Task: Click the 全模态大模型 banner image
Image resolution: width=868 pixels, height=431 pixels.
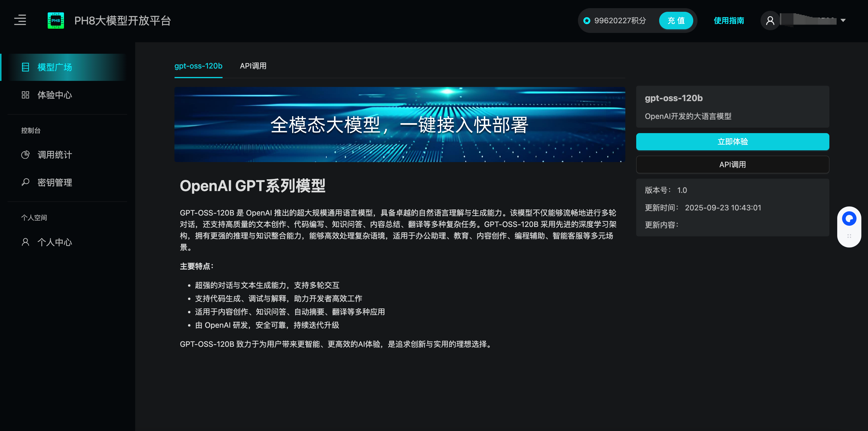Action: click(x=400, y=124)
